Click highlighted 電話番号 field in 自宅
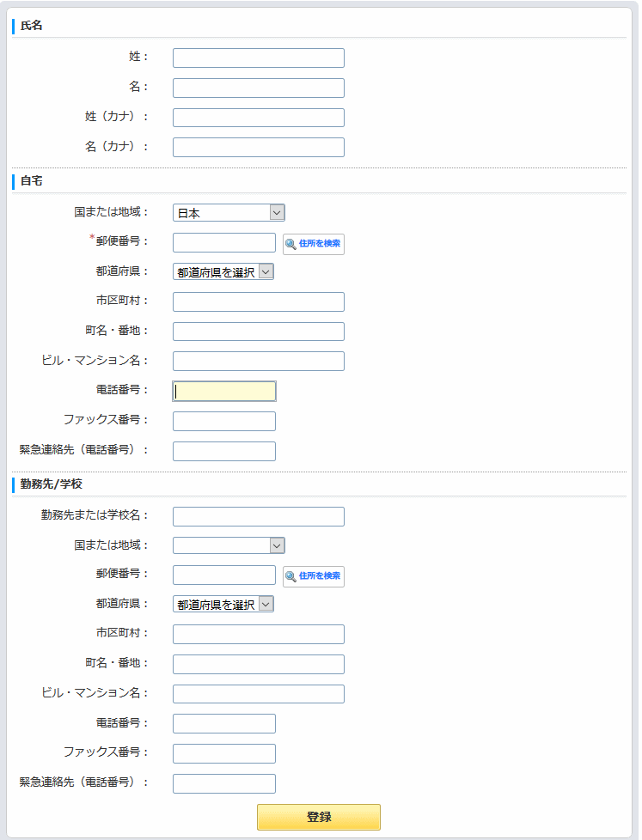 click(223, 392)
